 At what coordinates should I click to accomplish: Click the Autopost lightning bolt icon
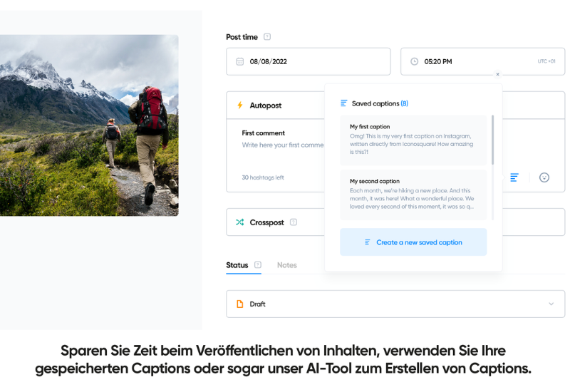tap(240, 105)
